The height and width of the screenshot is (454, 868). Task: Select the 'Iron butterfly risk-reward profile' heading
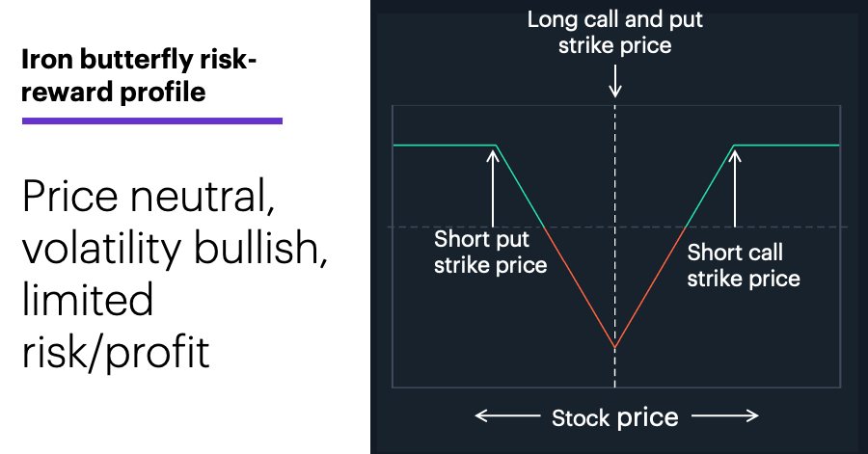pos(138,76)
